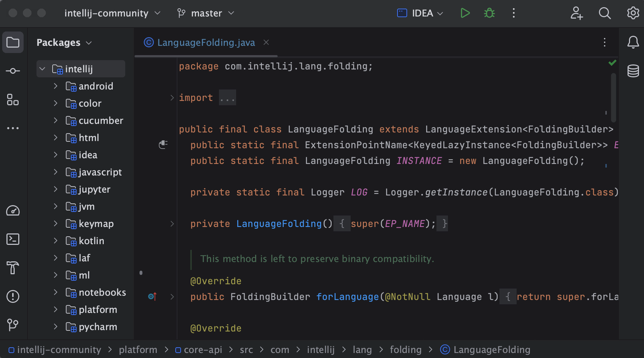Expand the cucumber package
The image size is (644, 358).
tap(55, 120)
